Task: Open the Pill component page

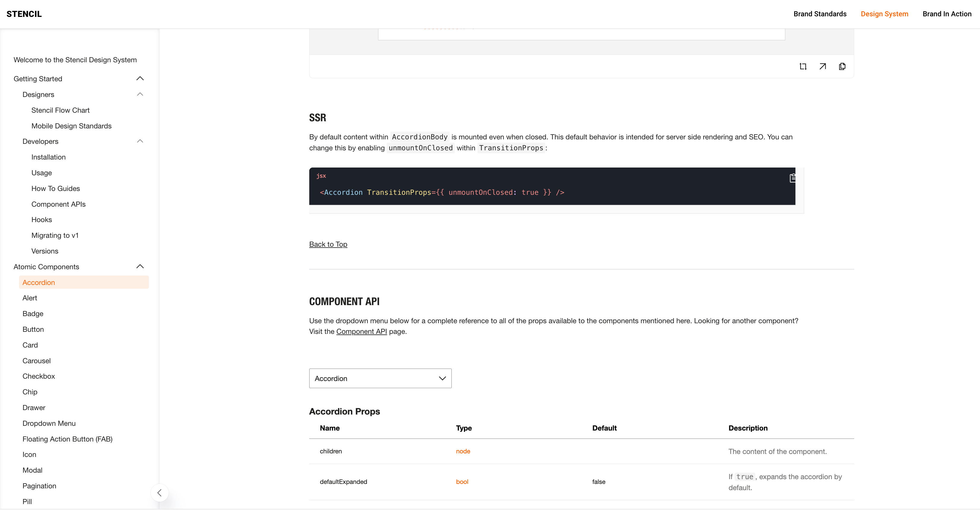Action: 27,502
